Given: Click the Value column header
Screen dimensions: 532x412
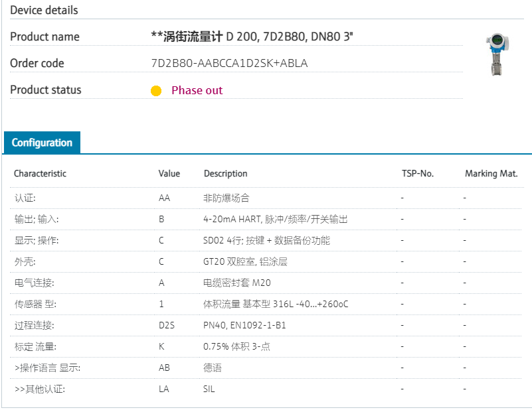Looking at the screenshot, I should click(x=169, y=174).
